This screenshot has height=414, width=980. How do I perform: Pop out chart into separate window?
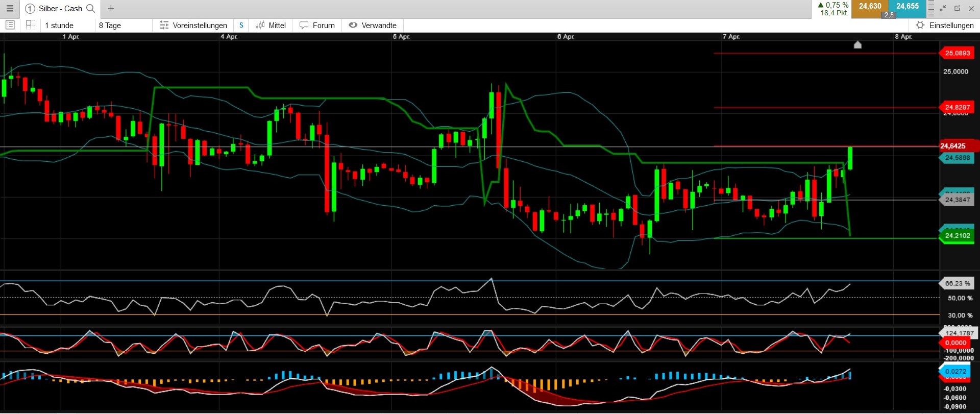(x=957, y=8)
